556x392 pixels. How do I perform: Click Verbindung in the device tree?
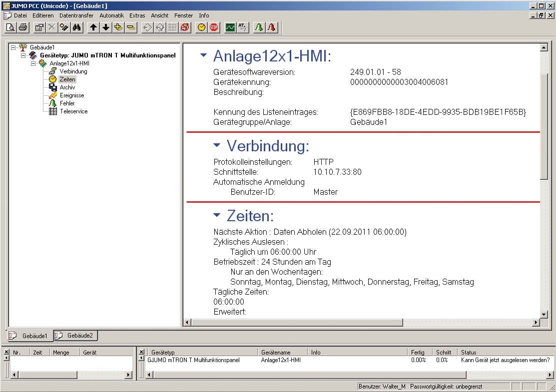(73, 71)
